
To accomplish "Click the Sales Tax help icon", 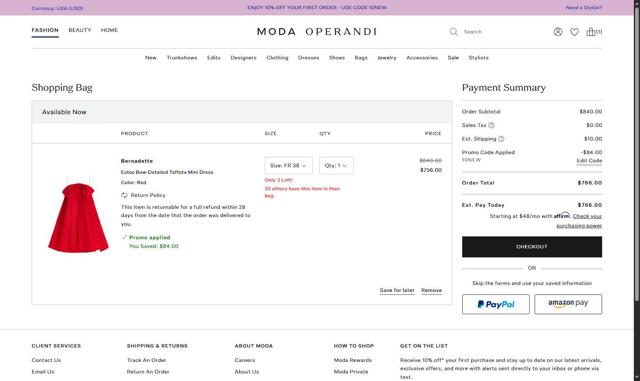I will click(491, 125).
